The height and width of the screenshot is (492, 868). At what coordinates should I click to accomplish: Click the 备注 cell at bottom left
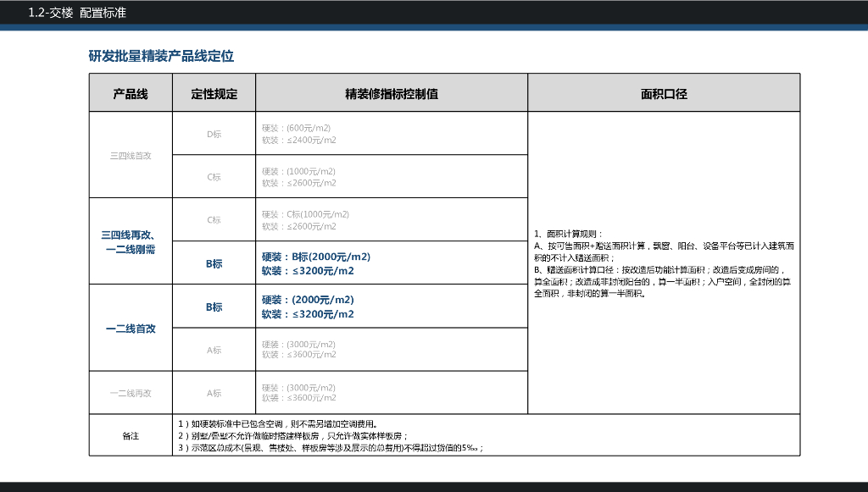[x=130, y=436]
